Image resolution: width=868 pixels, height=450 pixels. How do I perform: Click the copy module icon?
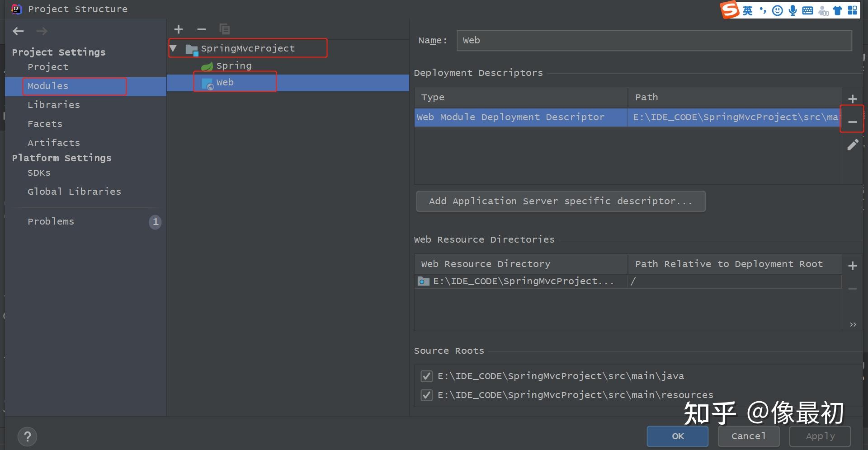click(x=224, y=29)
